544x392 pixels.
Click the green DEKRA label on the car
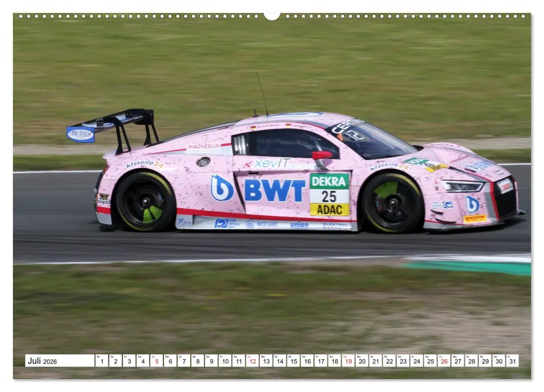point(329,181)
